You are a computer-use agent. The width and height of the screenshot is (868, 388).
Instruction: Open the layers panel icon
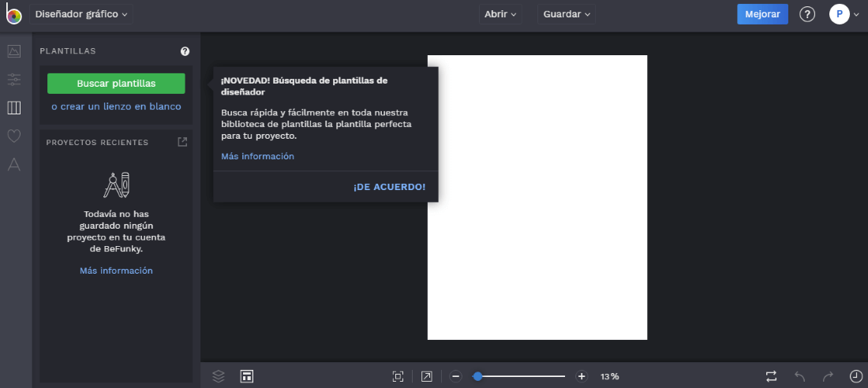click(x=219, y=376)
